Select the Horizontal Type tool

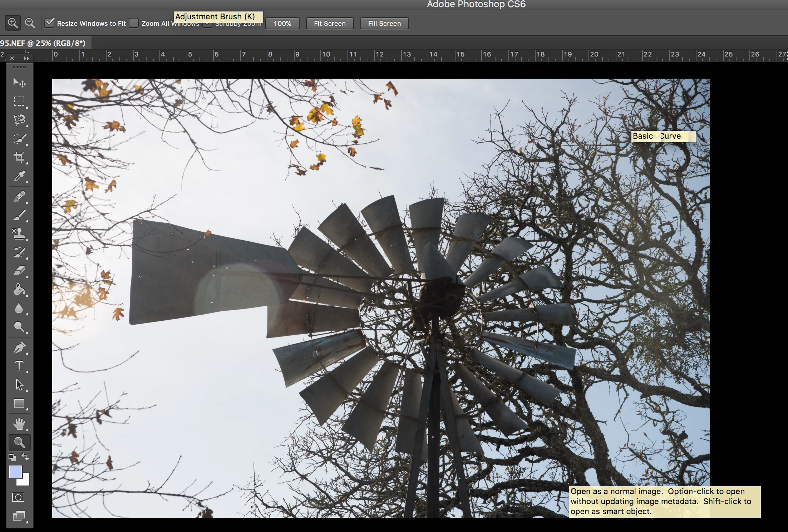(x=19, y=366)
